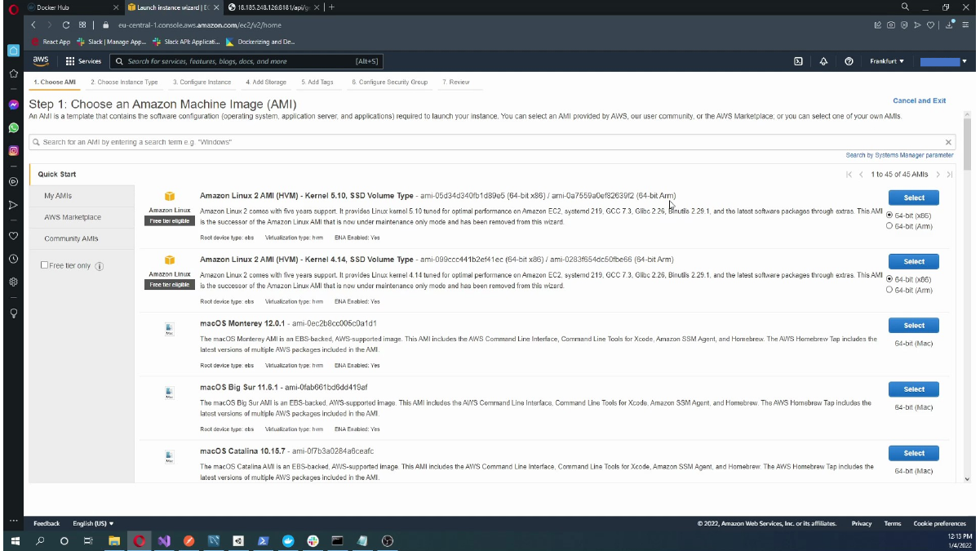Go to next AMI results page

[x=938, y=175]
